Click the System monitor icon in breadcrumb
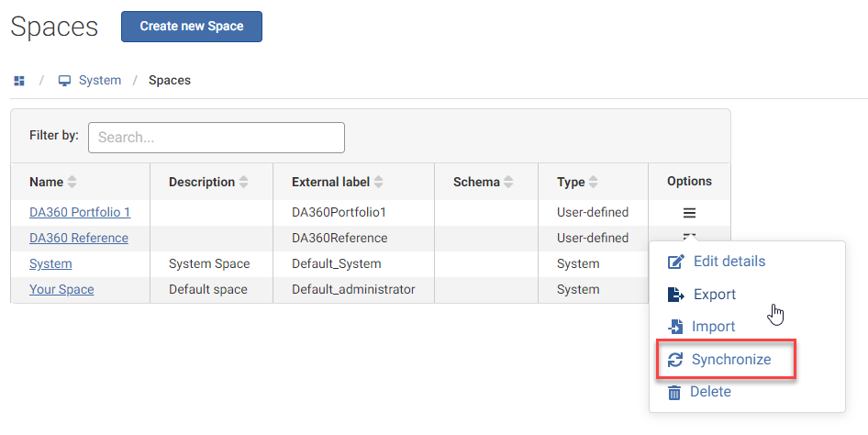The width and height of the screenshot is (868, 435). [64, 81]
